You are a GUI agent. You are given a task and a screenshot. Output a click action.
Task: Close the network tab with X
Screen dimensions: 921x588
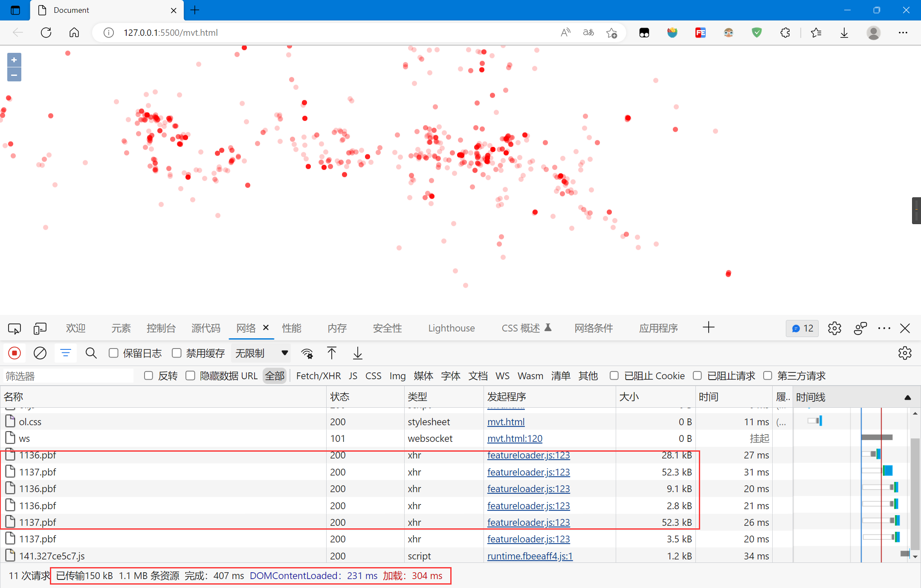[x=266, y=328]
